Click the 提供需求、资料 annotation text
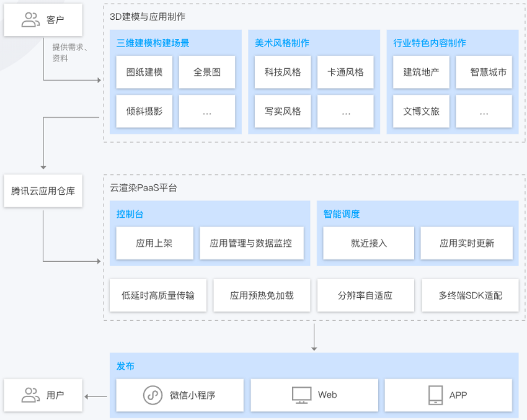 (x=70, y=53)
